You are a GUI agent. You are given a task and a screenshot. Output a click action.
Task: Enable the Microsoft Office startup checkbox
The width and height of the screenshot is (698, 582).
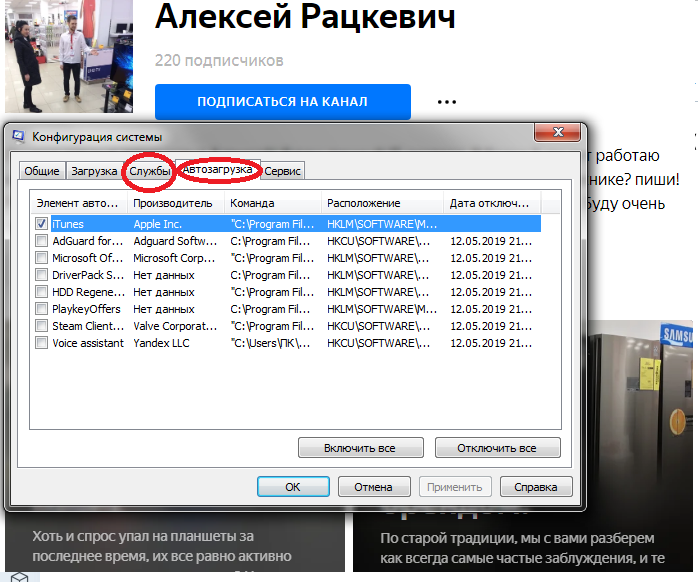coord(41,258)
